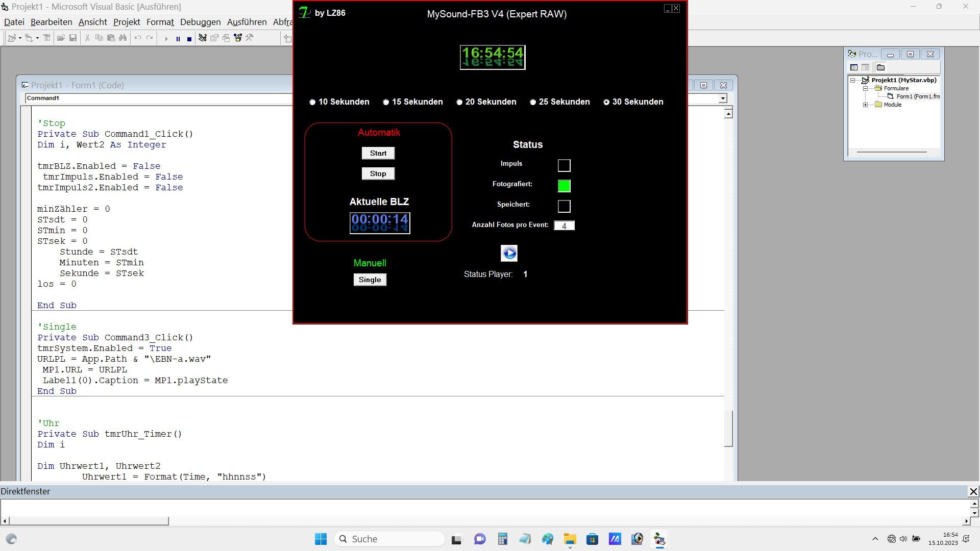The width and height of the screenshot is (980, 551).
Task: Open the procedure dropdown in code window
Action: tap(723, 98)
